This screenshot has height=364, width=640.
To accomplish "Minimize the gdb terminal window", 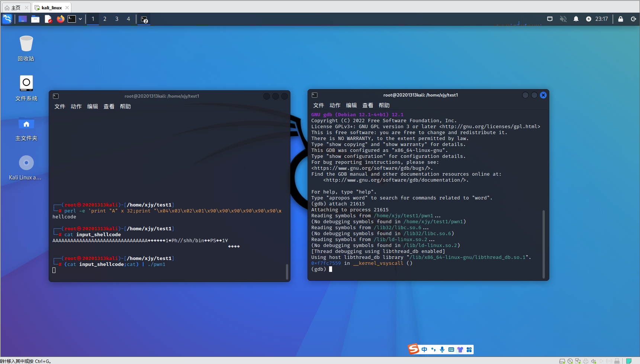I will click(525, 95).
